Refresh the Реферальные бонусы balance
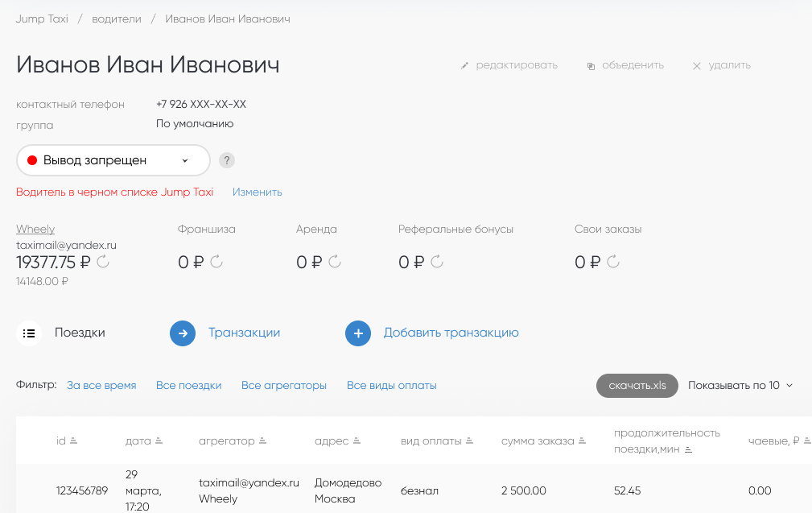Viewport: 812px width, 513px height. (436, 262)
